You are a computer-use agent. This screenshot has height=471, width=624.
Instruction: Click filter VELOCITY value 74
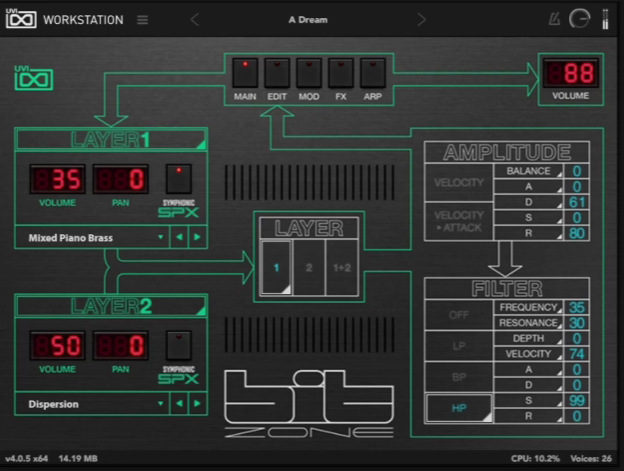tap(577, 354)
